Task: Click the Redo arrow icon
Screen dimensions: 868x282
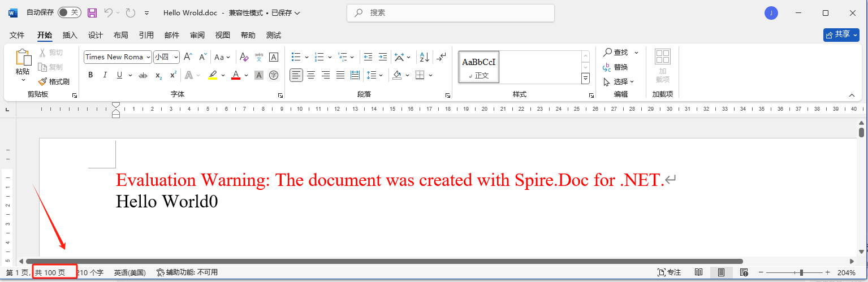Action: pyautogui.click(x=130, y=12)
